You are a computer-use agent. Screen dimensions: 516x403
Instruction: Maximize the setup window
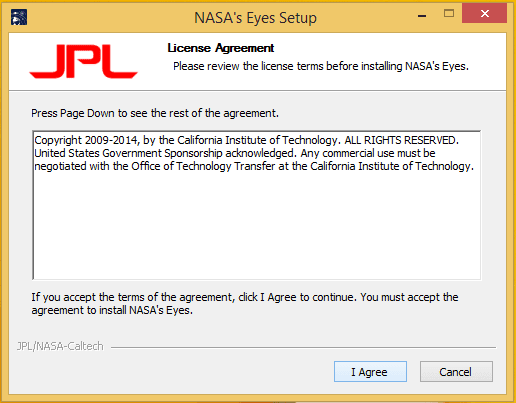[449, 13]
